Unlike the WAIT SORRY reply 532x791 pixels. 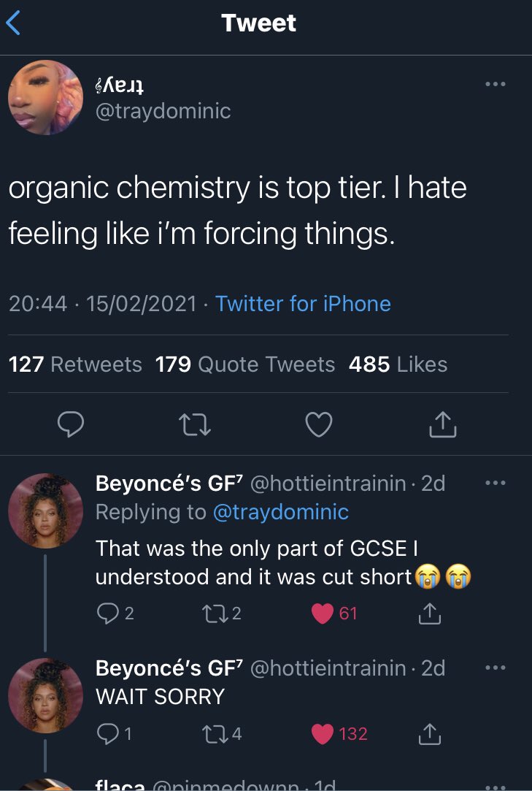tap(323, 733)
